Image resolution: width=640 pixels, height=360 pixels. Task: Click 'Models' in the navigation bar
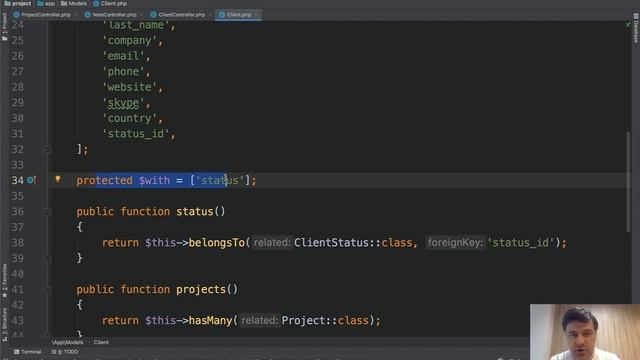[78, 3]
